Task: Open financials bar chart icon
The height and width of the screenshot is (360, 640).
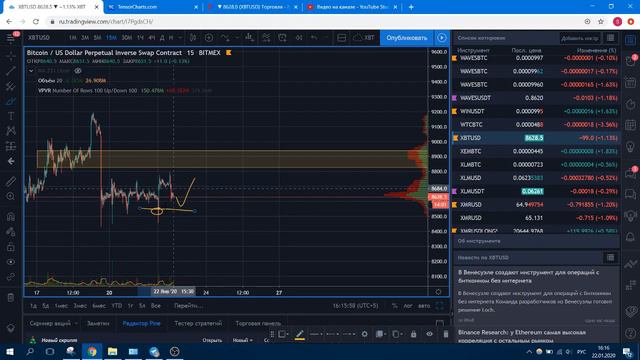Action: click(249, 38)
